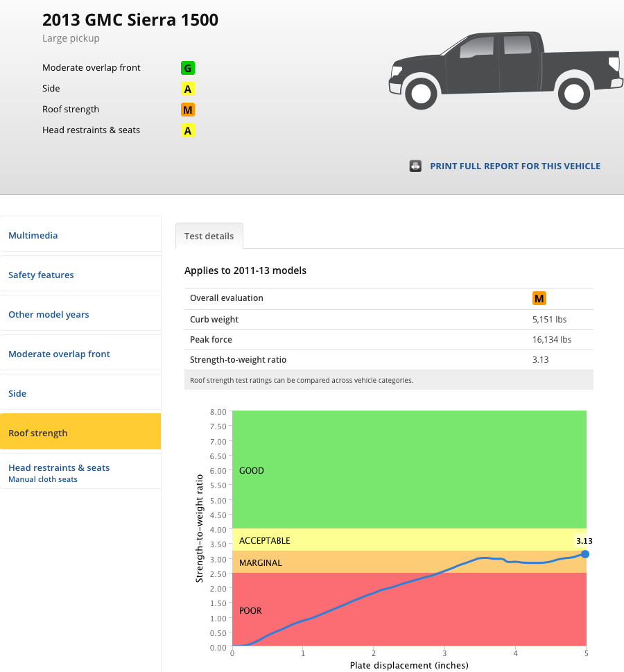The image size is (624, 672).
Task: Click the A badge for Head restraints & seats
Action: click(x=188, y=130)
